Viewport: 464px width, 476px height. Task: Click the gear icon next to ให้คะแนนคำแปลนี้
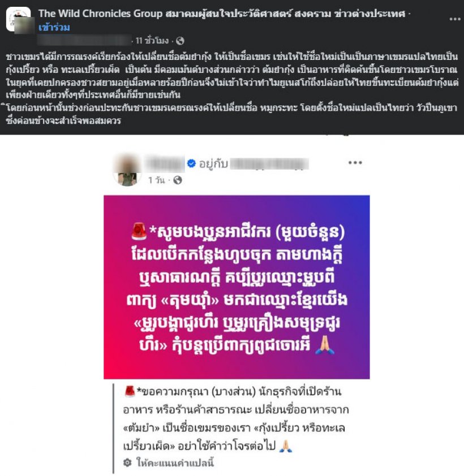[x=127, y=462]
